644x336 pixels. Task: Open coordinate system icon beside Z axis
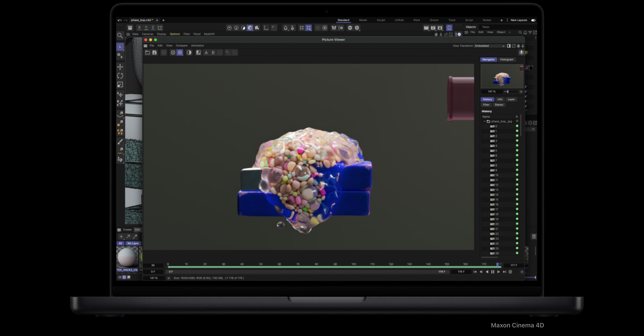click(160, 28)
